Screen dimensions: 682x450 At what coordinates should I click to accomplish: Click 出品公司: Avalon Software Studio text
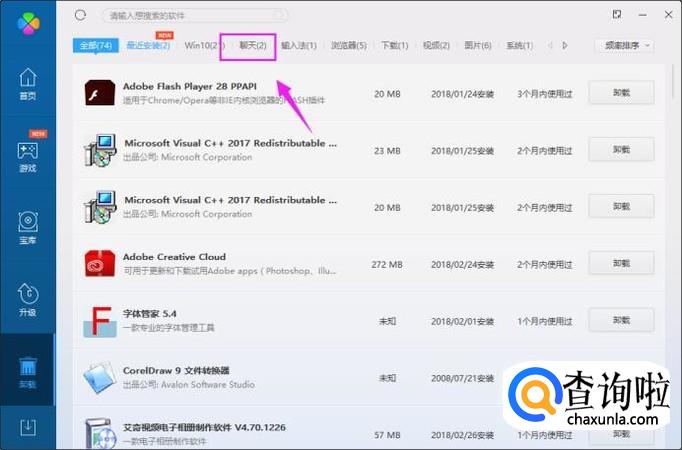[x=188, y=385]
